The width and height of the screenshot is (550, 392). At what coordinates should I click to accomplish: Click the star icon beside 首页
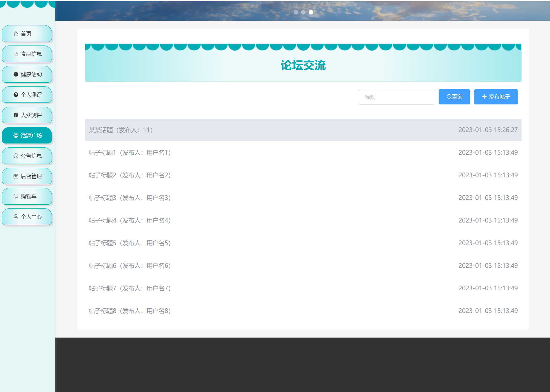coord(16,34)
